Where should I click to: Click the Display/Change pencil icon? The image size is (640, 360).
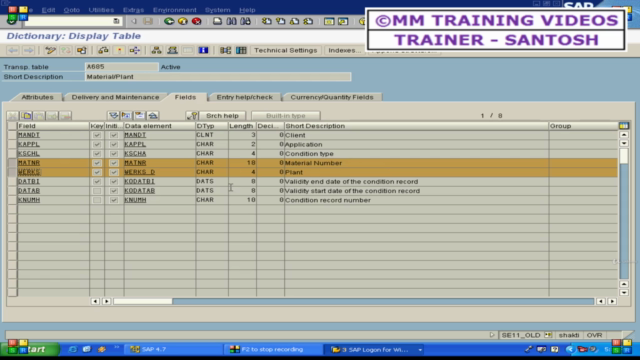pos(50,50)
